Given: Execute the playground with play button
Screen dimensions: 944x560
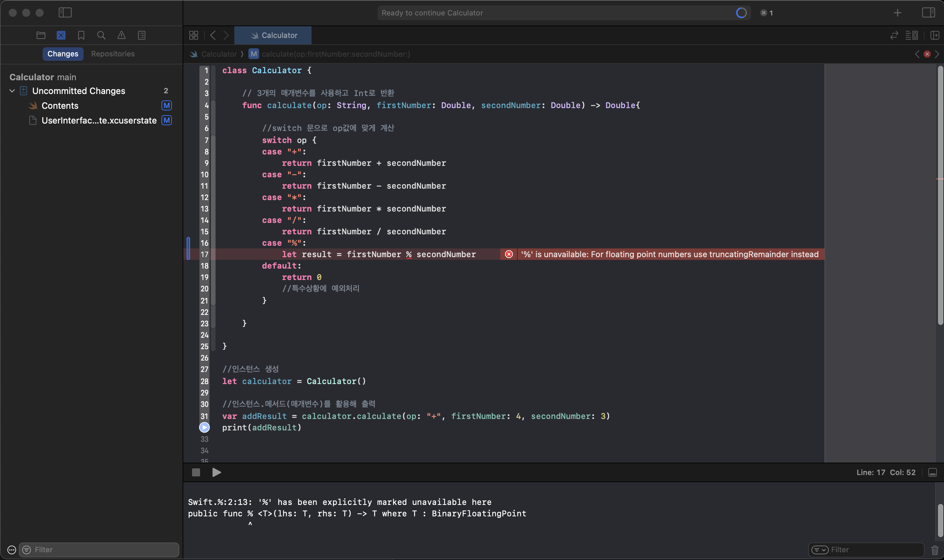Looking at the screenshot, I should [x=217, y=472].
